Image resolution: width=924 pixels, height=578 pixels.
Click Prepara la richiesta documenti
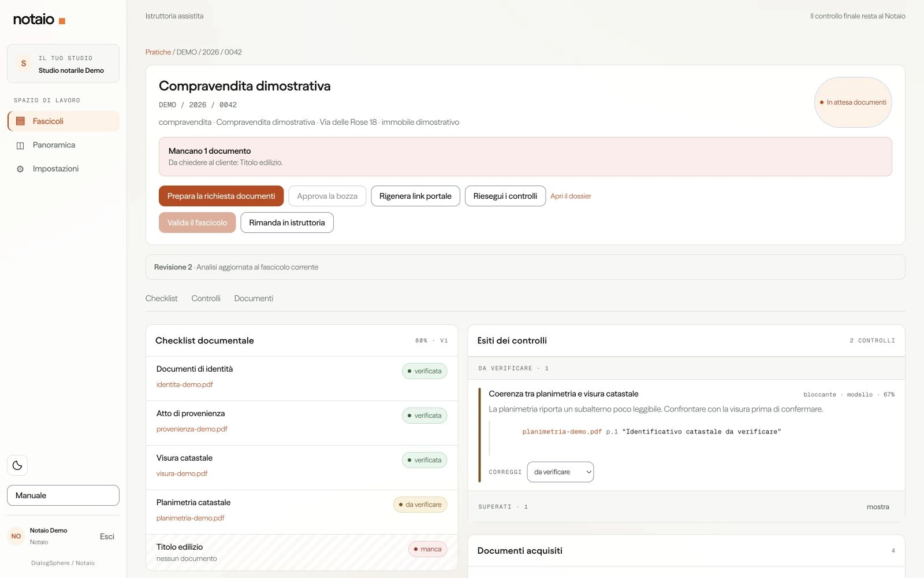221,196
